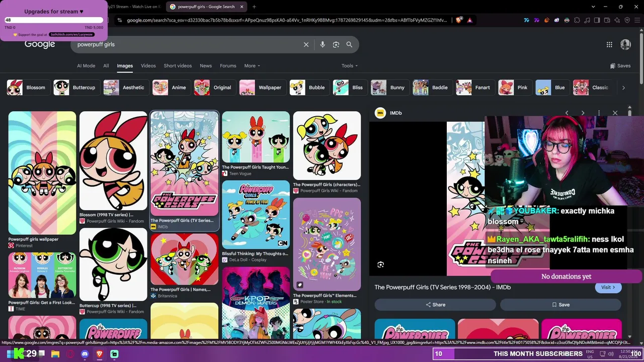
Task: Open the Brave VPN shield icon
Action: (627, 20)
